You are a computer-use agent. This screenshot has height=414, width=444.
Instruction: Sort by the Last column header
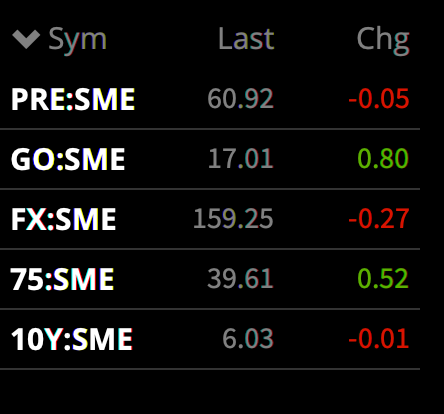click(246, 39)
